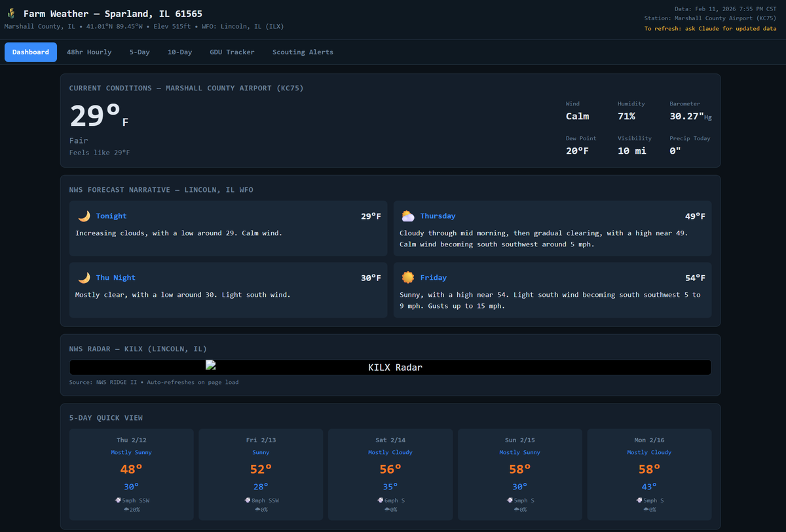Click the wind icon on the Sun 2/15 card
The height and width of the screenshot is (532, 786).
[x=510, y=500]
